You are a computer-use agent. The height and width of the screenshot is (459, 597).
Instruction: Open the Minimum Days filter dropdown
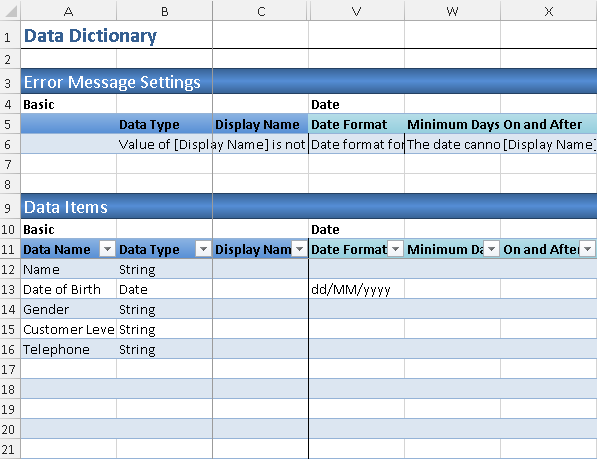click(x=492, y=249)
